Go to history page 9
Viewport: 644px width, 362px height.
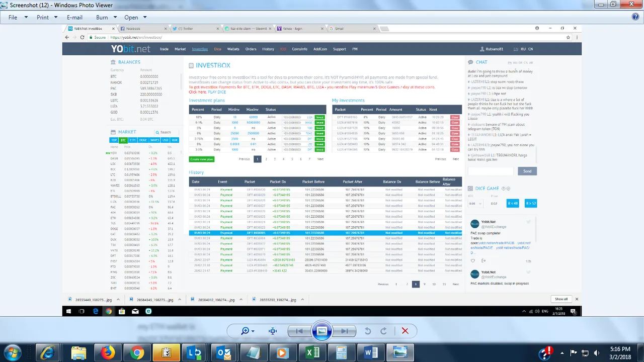(x=425, y=284)
